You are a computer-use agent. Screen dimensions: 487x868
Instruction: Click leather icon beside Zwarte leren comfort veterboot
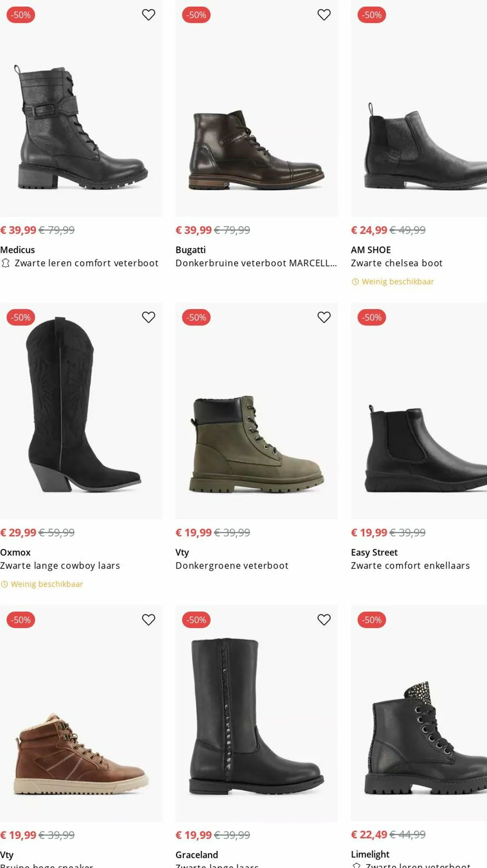coord(5,263)
